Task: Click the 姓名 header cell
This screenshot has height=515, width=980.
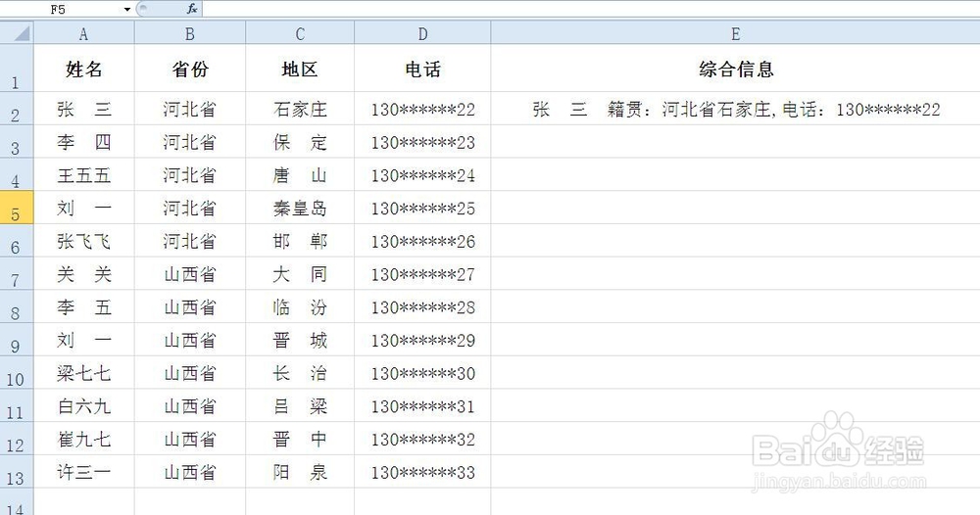Action: click(x=83, y=68)
